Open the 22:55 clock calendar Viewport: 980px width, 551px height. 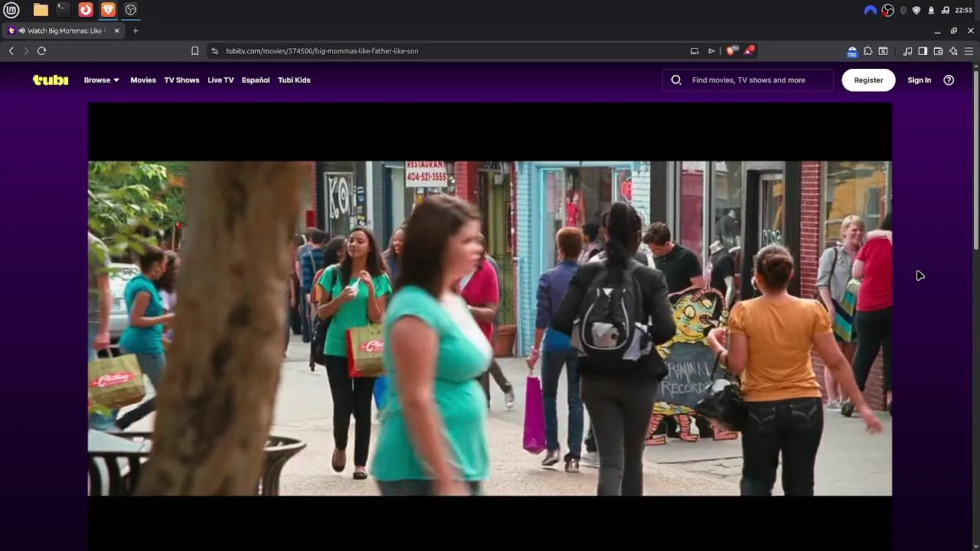964,10
